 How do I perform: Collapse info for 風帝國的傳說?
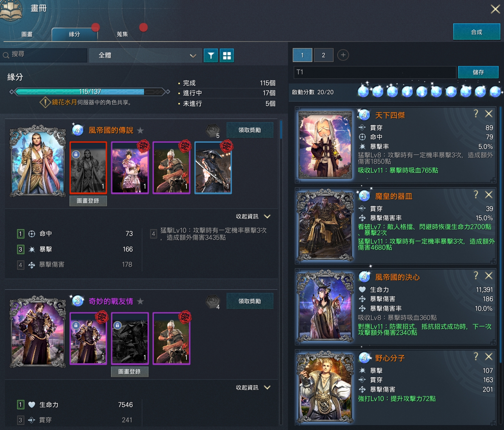pyautogui.click(x=253, y=217)
